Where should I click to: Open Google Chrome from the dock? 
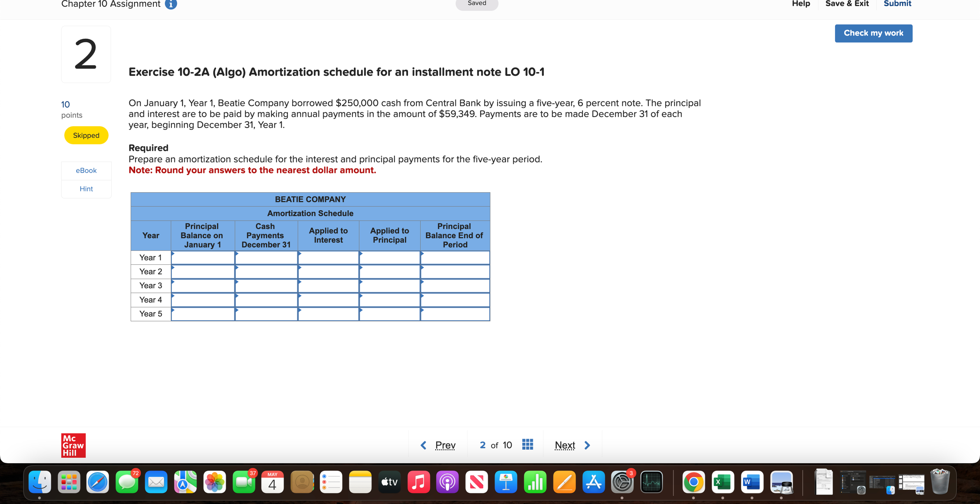694,482
